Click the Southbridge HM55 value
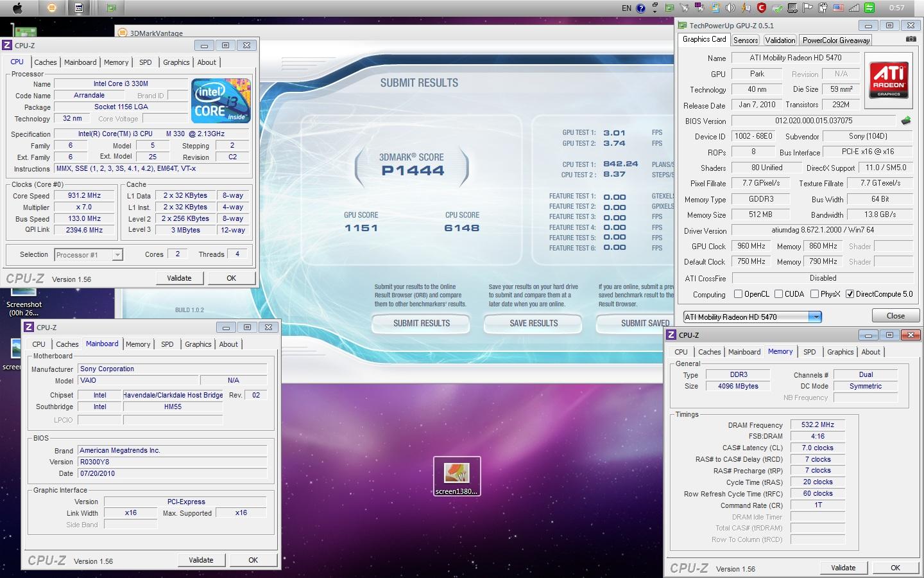 [173, 407]
